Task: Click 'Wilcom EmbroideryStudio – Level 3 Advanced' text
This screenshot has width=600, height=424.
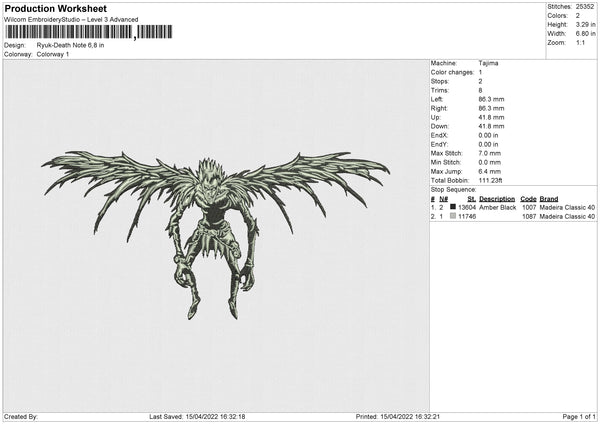Action: pos(71,20)
